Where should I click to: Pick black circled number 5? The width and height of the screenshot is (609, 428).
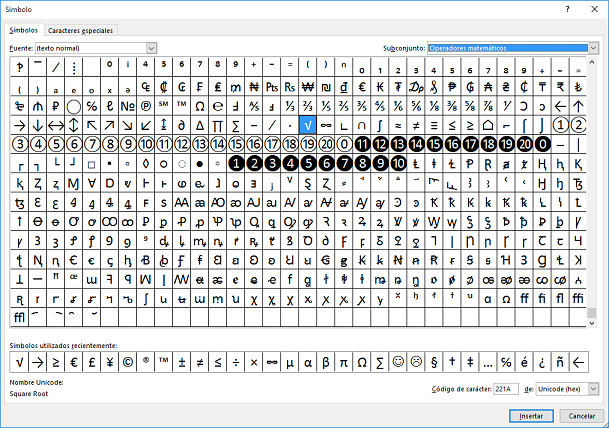coord(308,163)
